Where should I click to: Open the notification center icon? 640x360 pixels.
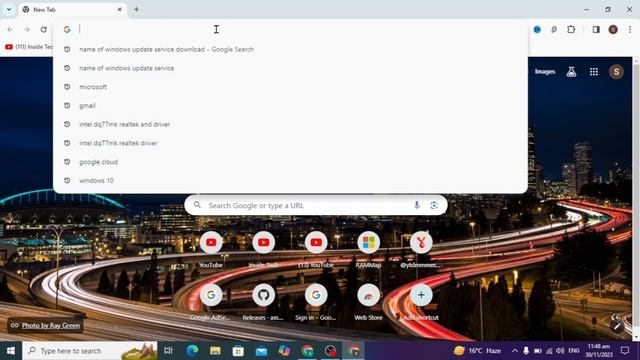pos(625,351)
